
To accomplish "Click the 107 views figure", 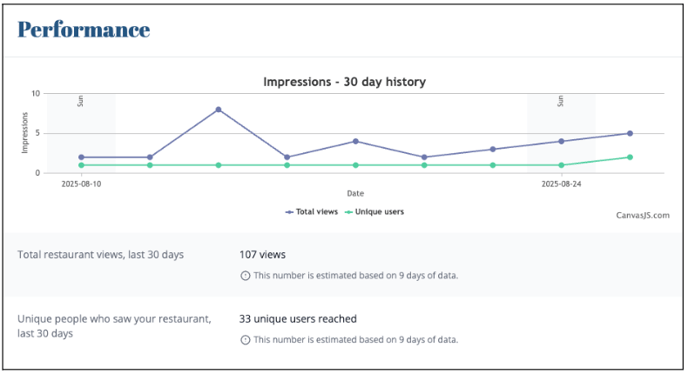I will 262,255.
